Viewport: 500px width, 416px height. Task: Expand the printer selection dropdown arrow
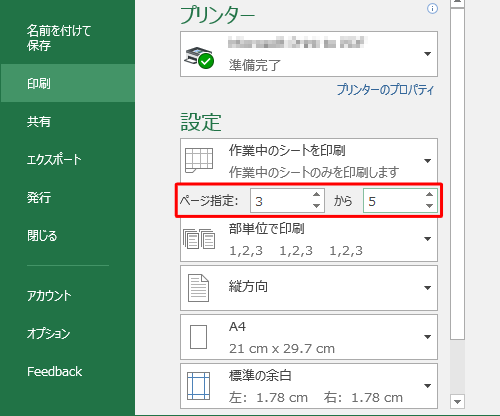pyautogui.click(x=427, y=54)
